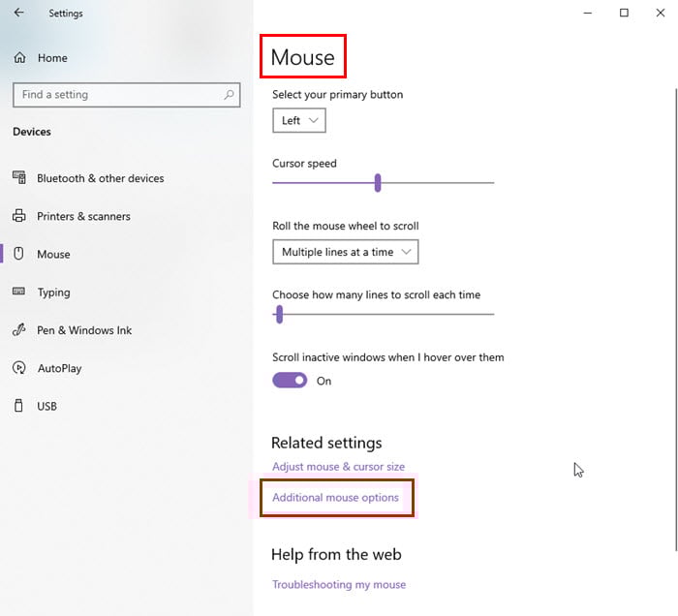Minimize the Settings window
The width and height of the screenshot is (678, 616).
click(x=587, y=13)
